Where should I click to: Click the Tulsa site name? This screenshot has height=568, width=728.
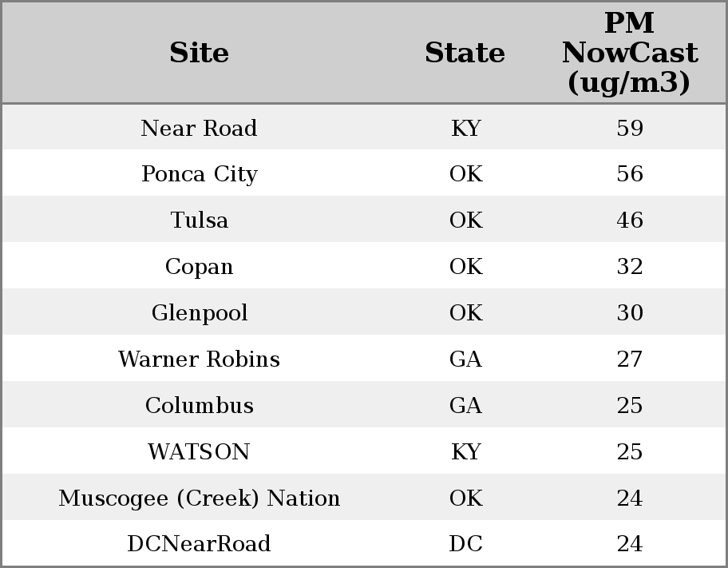199,220
